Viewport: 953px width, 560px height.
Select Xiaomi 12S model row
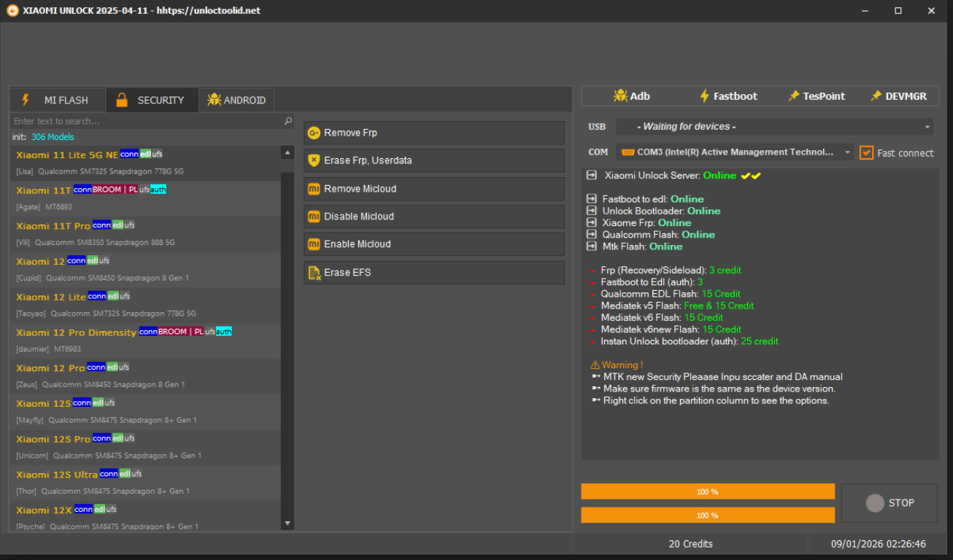145,412
